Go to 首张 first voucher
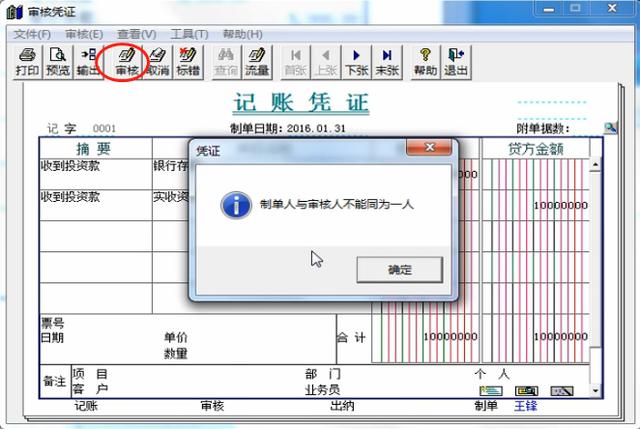This screenshot has width=640, height=429. click(x=296, y=62)
